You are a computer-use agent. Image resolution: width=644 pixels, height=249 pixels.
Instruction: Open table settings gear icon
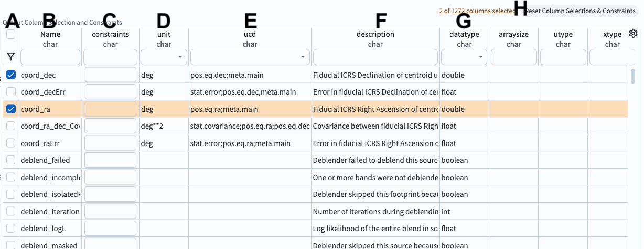[x=633, y=34]
